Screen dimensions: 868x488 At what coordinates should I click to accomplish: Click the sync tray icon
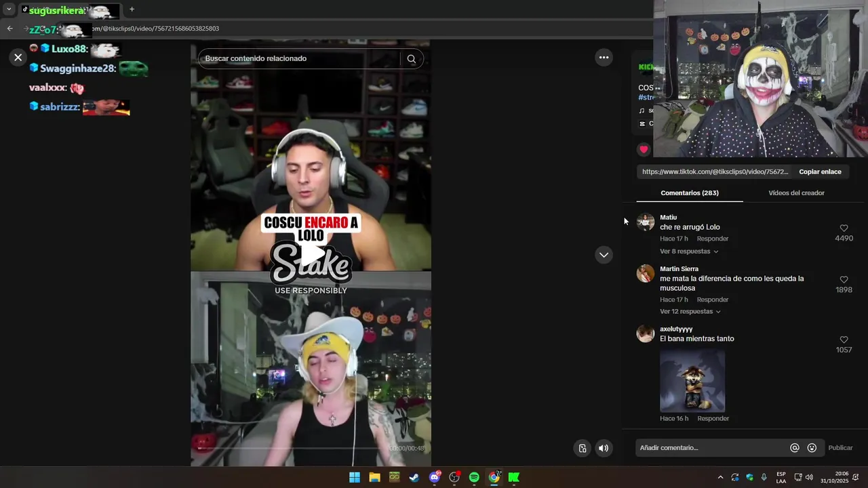coord(734,477)
